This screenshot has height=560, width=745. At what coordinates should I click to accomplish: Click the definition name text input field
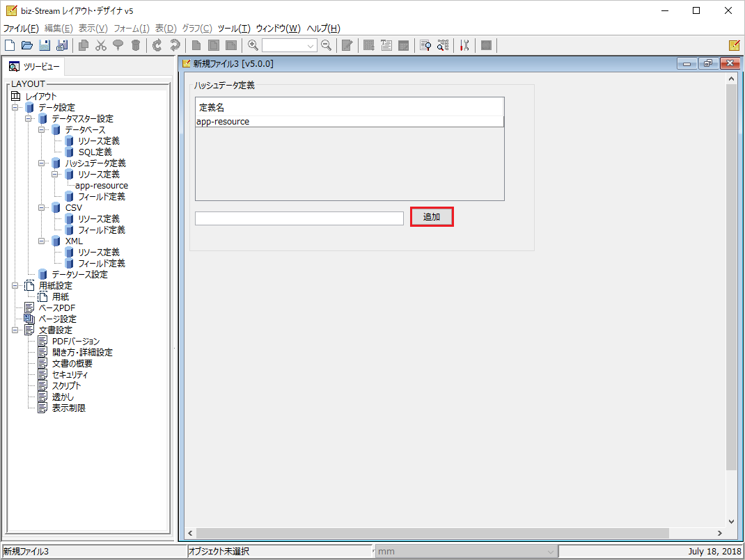coord(299,218)
